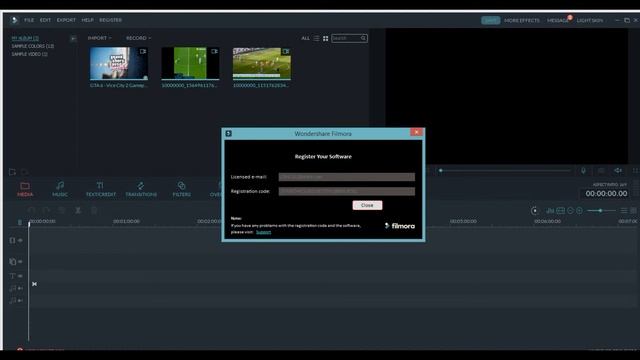Open the MUSIC tab
This screenshot has width=640, height=360.
(60, 190)
